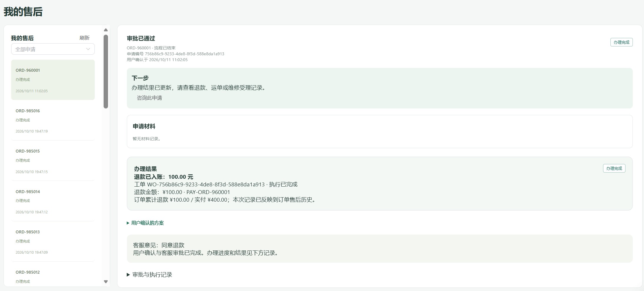Open the 全部申请 filter dropdown
The height and width of the screenshot is (291, 644).
[53, 49]
